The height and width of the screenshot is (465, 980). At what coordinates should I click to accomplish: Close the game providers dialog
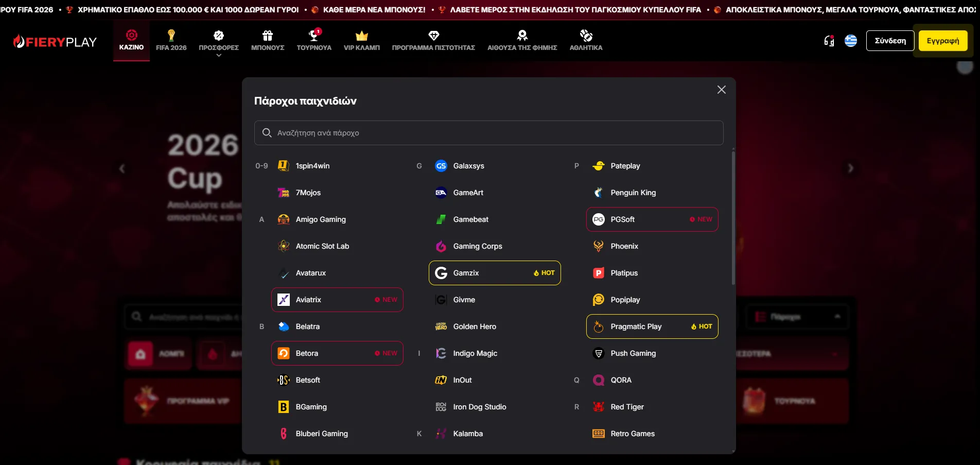(x=722, y=90)
